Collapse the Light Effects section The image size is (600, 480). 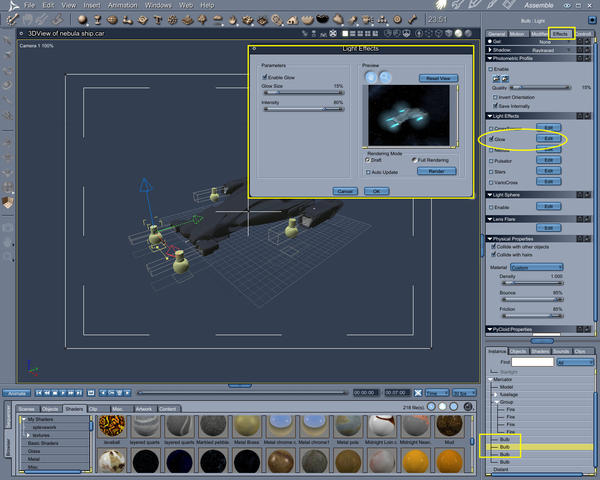coord(489,116)
